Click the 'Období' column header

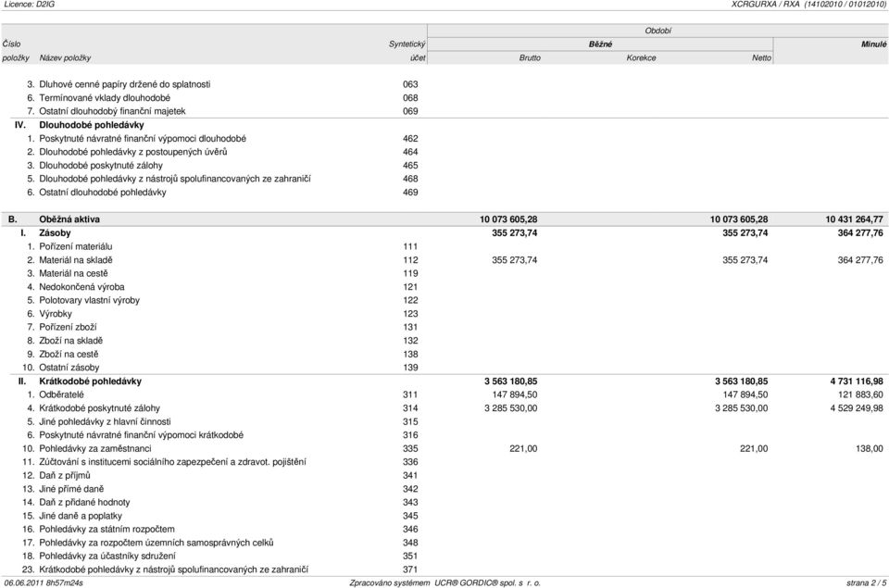(657, 31)
